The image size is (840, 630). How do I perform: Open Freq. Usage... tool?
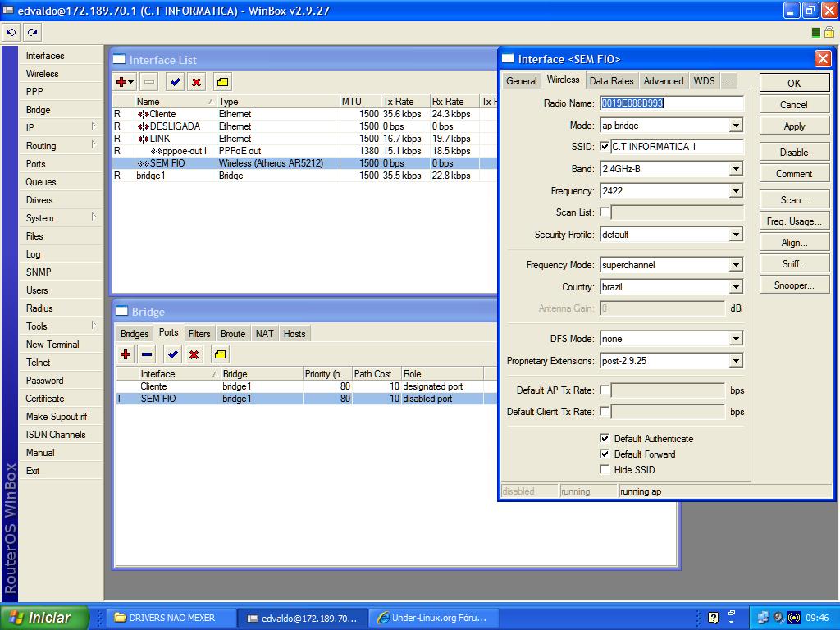pos(794,221)
